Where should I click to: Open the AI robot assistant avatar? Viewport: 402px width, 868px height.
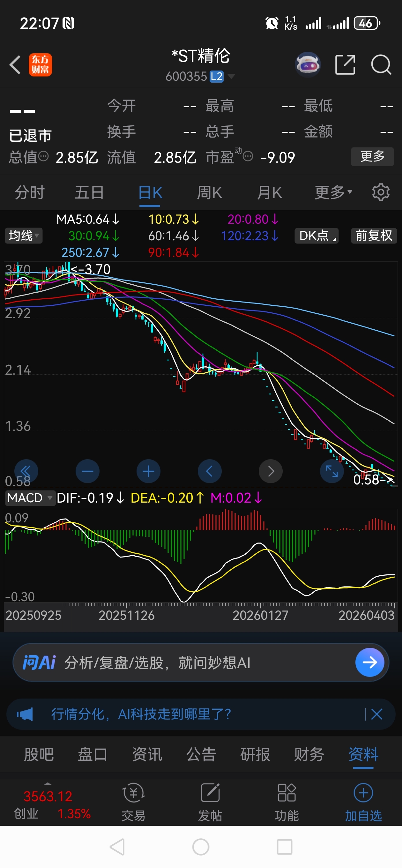[x=307, y=64]
